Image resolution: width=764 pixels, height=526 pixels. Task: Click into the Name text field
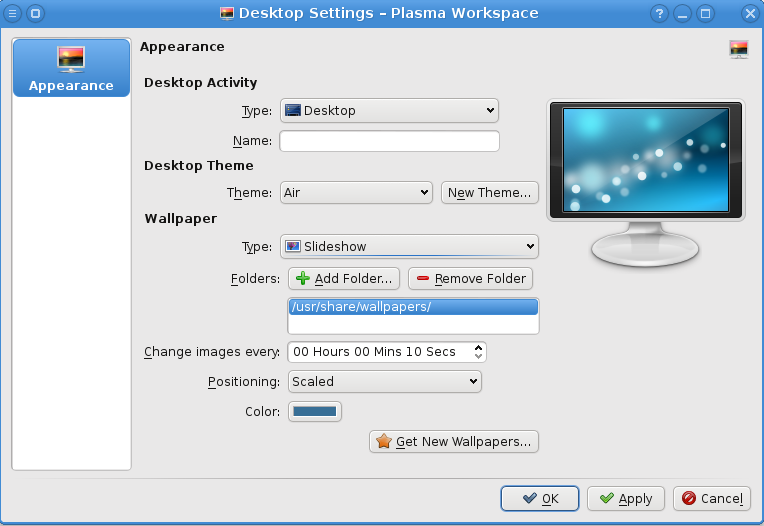pyautogui.click(x=389, y=141)
